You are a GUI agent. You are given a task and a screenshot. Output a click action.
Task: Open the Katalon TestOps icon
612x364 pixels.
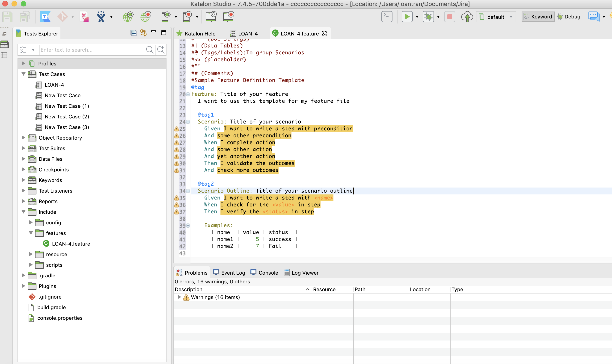coord(45,16)
